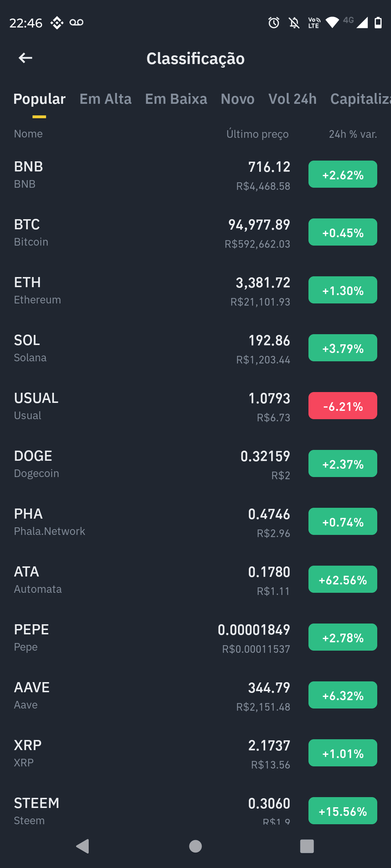Tap the +62.56% ATA change badge
This screenshot has height=868, width=391.
[x=343, y=579]
